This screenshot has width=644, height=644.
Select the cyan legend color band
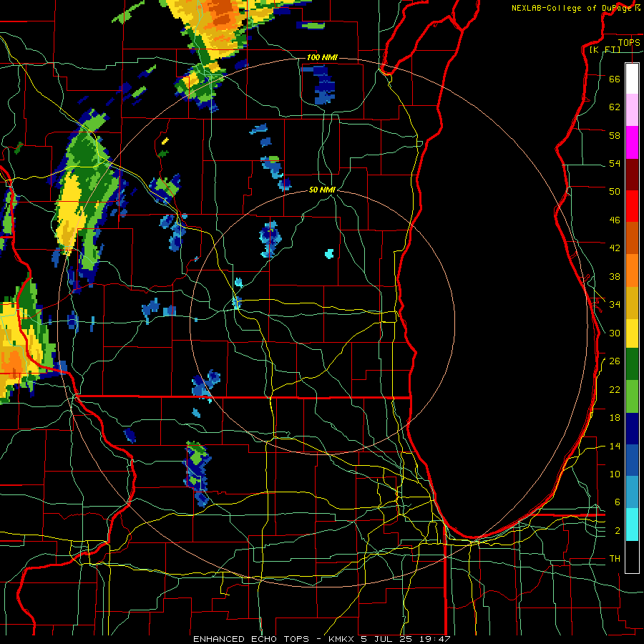(x=632, y=525)
